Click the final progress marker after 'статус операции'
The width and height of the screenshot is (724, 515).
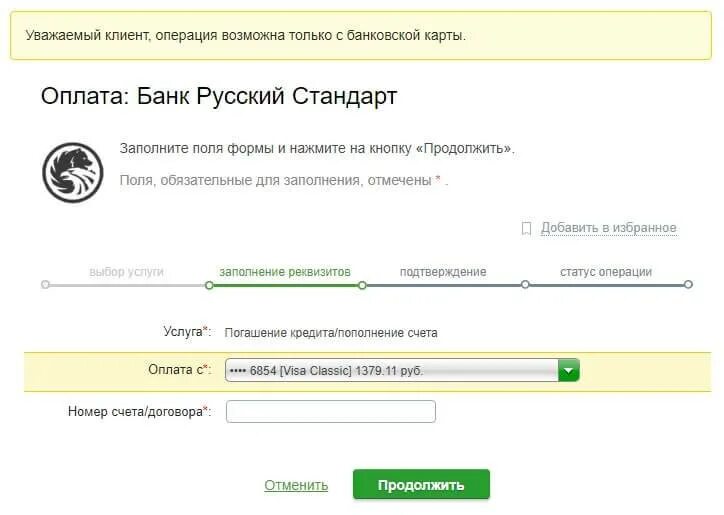[688, 285]
